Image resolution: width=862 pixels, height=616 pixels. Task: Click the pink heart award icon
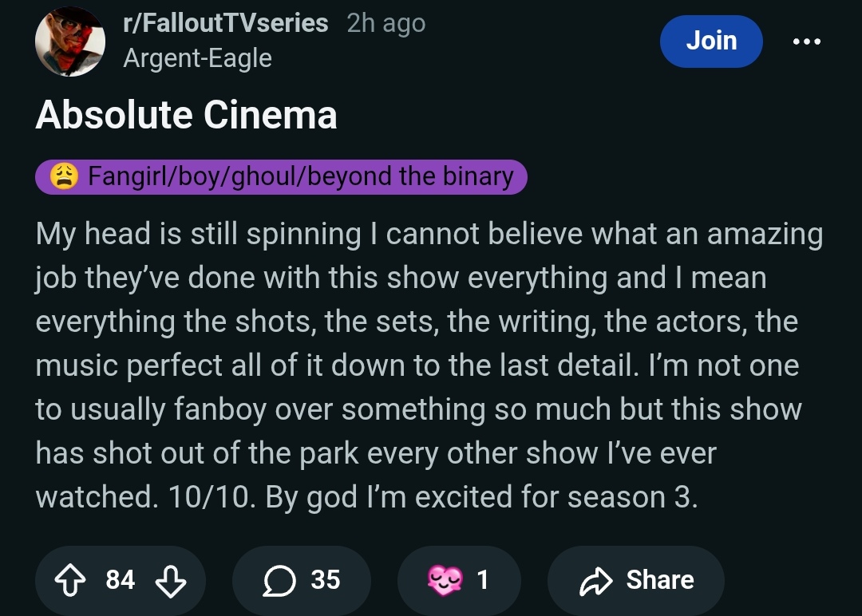444,580
